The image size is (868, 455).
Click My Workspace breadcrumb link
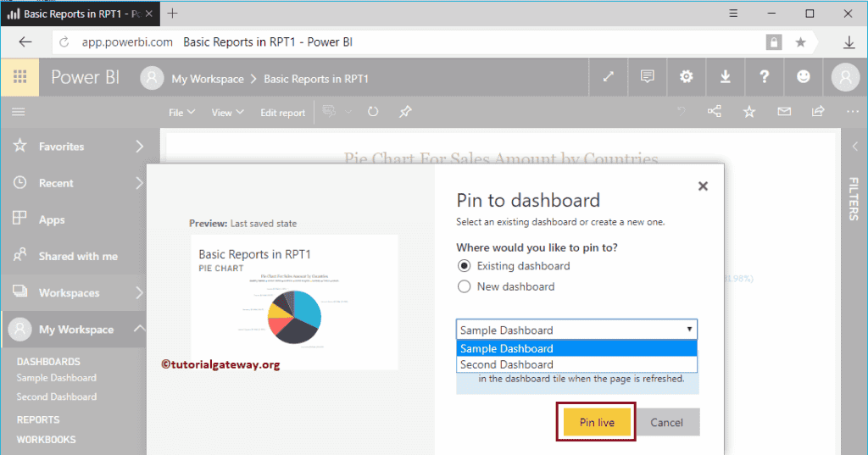pyautogui.click(x=208, y=79)
